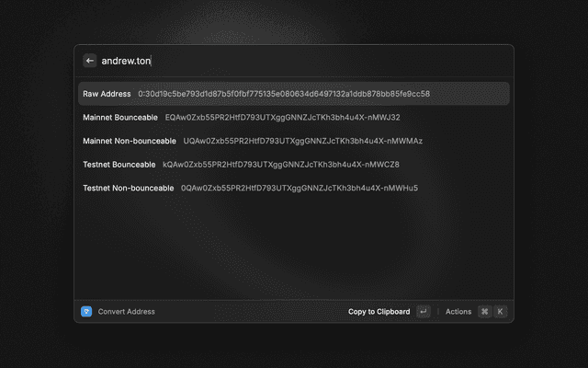Screen dimensions: 588x368
Task: Pick the Testnet Bounceable label
Action: click(x=119, y=165)
